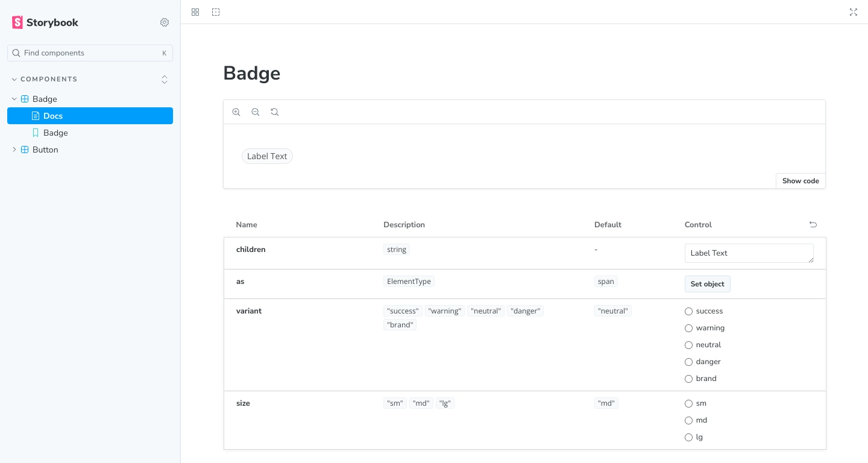
Task: Toggle the outline toolbar icon
Action: point(216,12)
